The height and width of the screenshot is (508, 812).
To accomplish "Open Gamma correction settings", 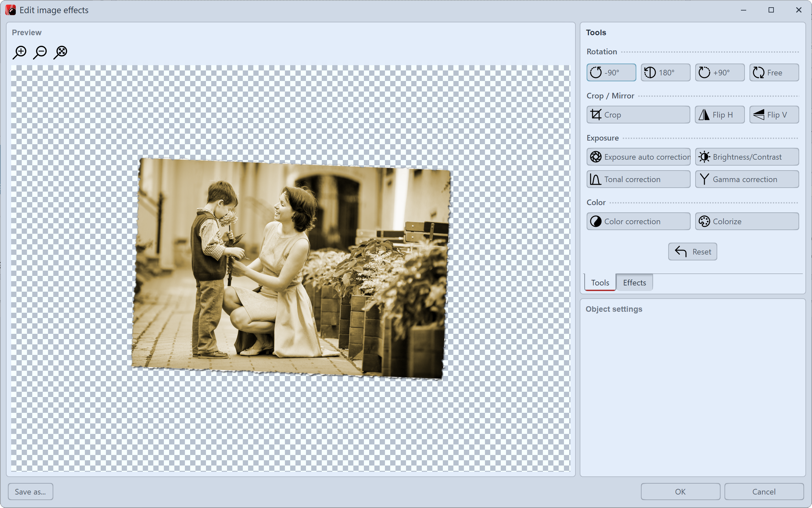I will (x=747, y=179).
